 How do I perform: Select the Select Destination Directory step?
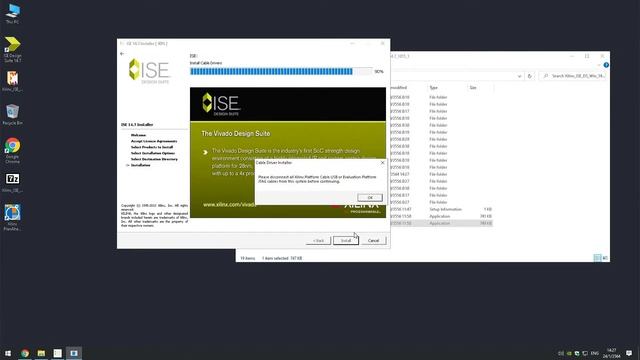point(154,159)
